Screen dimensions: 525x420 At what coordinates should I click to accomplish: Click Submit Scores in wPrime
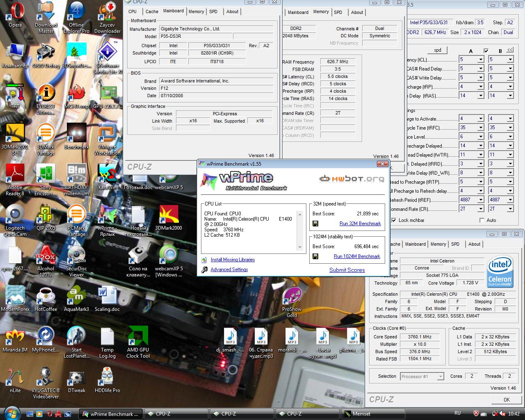point(347,270)
